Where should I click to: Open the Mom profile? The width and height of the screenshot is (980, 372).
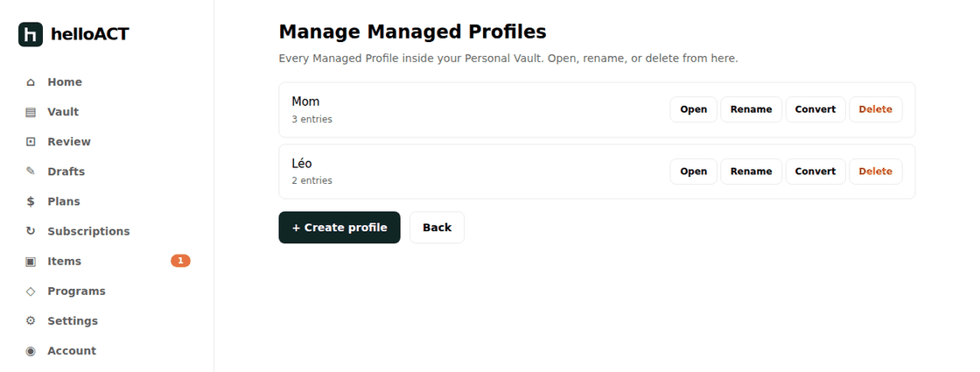pyautogui.click(x=694, y=109)
